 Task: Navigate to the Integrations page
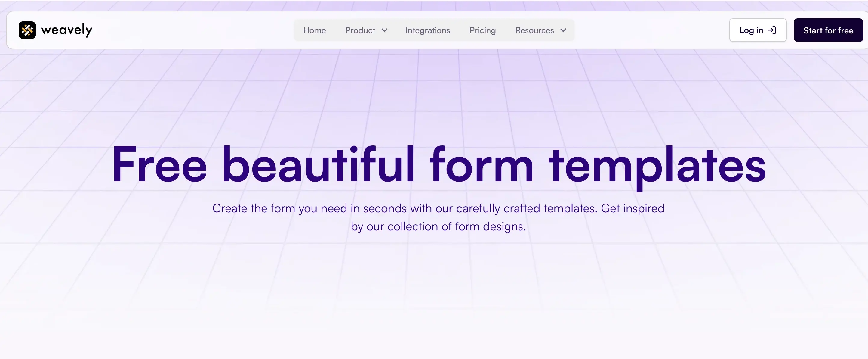(x=427, y=30)
